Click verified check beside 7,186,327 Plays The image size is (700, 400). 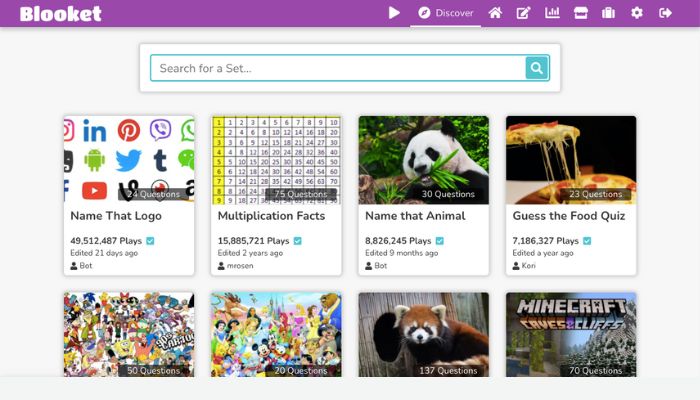tap(587, 241)
